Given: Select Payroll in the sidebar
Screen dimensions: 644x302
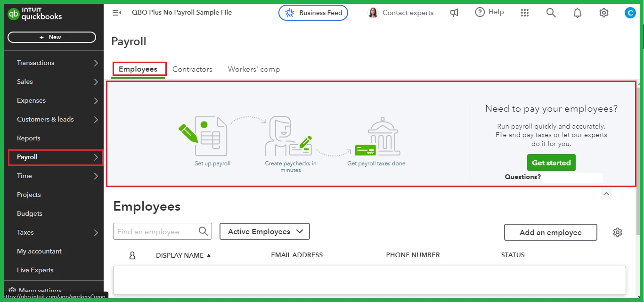Looking at the screenshot, I should (x=27, y=157).
